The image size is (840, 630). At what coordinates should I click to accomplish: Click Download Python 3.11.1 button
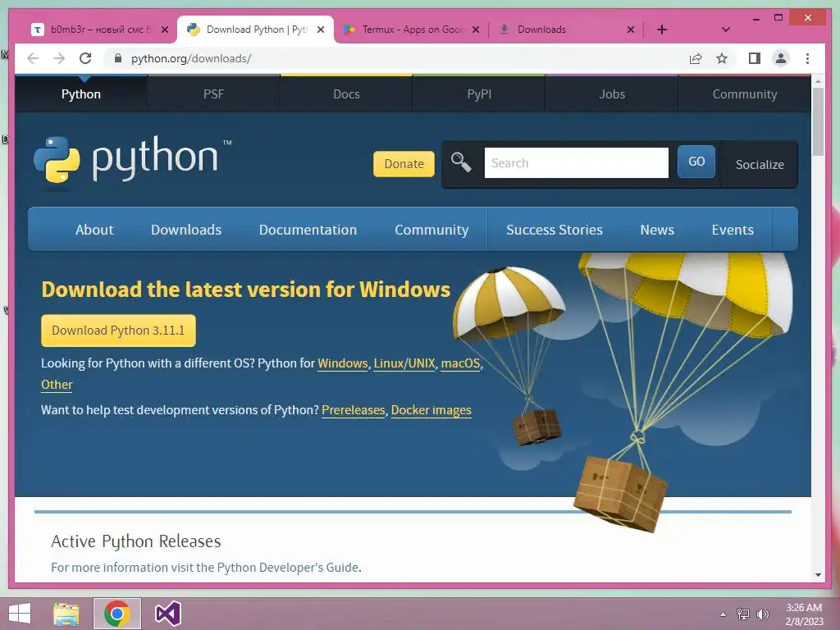click(x=118, y=331)
